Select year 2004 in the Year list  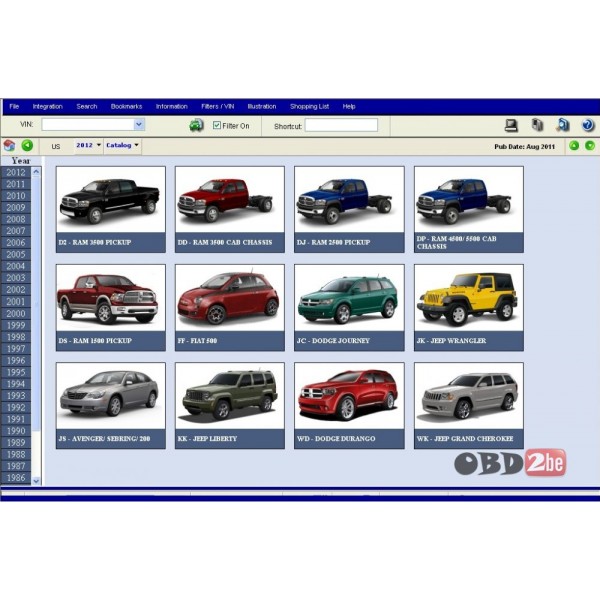16,266
